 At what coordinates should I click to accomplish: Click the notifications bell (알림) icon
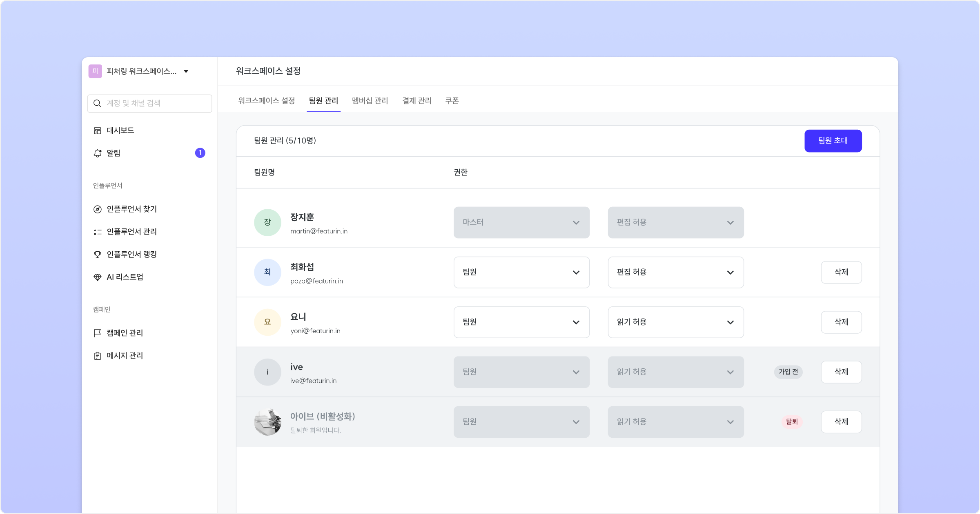pyautogui.click(x=97, y=153)
